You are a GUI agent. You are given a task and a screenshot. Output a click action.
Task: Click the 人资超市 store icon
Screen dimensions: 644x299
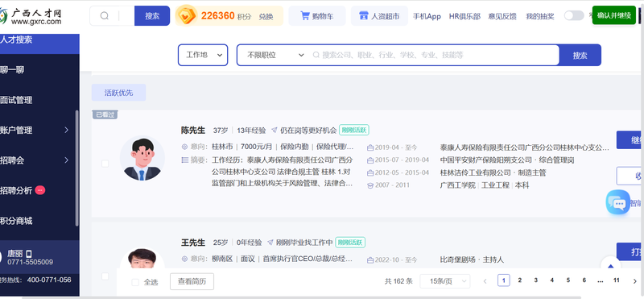(364, 15)
